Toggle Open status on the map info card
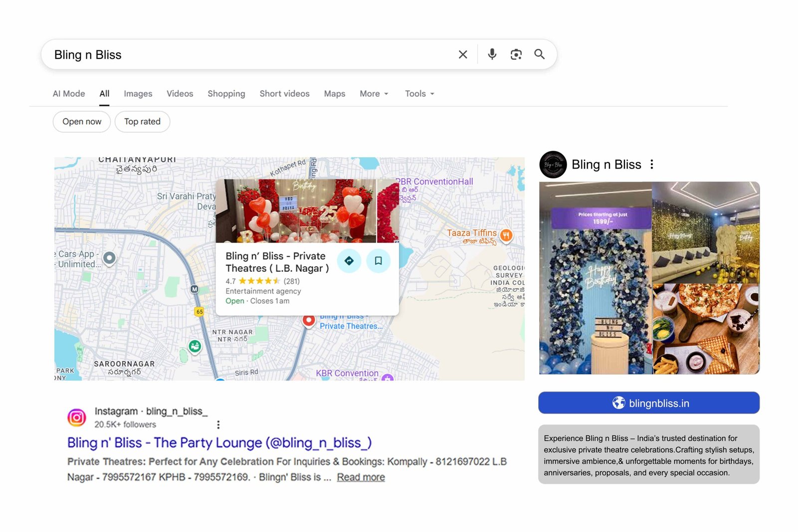Image resolution: width=798 pixels, height=532 pixels. click(234, 301)
